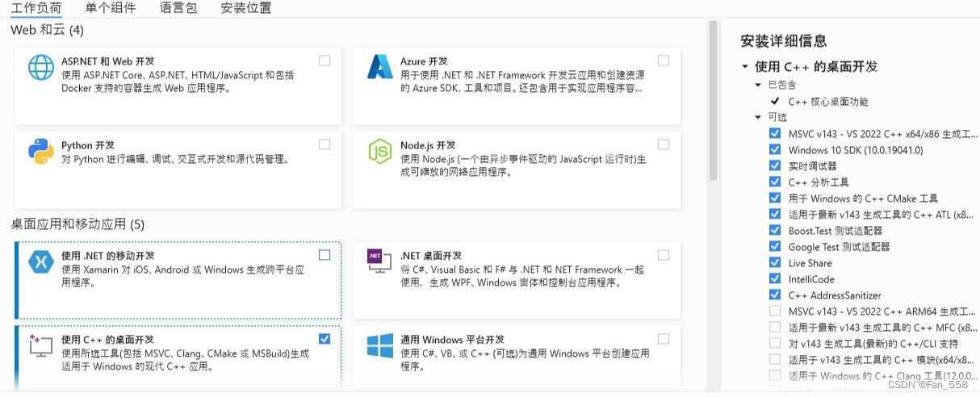Image resolution: width=980 pixels, height=397 pixels.
Task: Collapse the 可选 tree node
Action: [x=758, y=117]
